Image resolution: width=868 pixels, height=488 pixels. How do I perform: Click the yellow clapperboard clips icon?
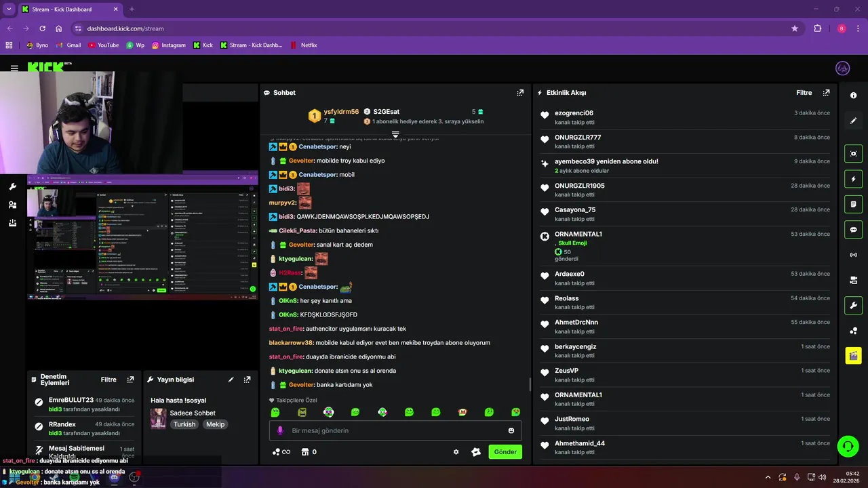coord(853,355)
